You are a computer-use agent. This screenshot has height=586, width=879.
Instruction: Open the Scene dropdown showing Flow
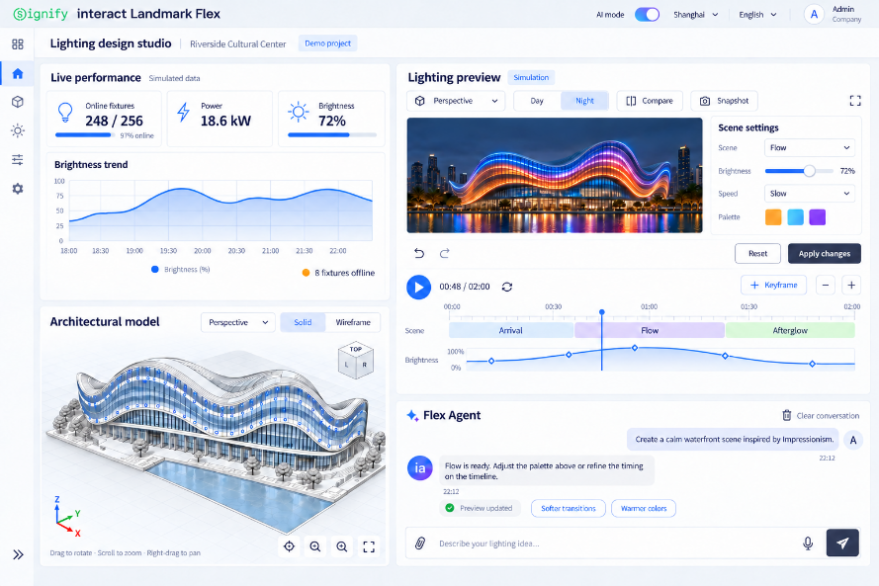(809, 147)
